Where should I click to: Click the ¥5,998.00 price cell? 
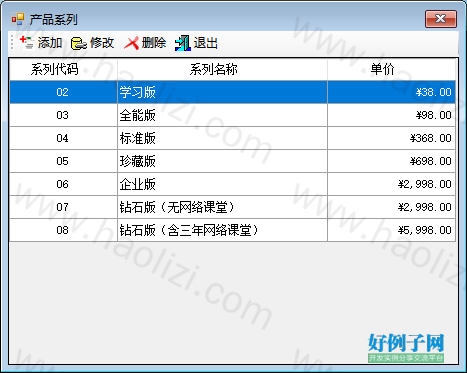391,230
